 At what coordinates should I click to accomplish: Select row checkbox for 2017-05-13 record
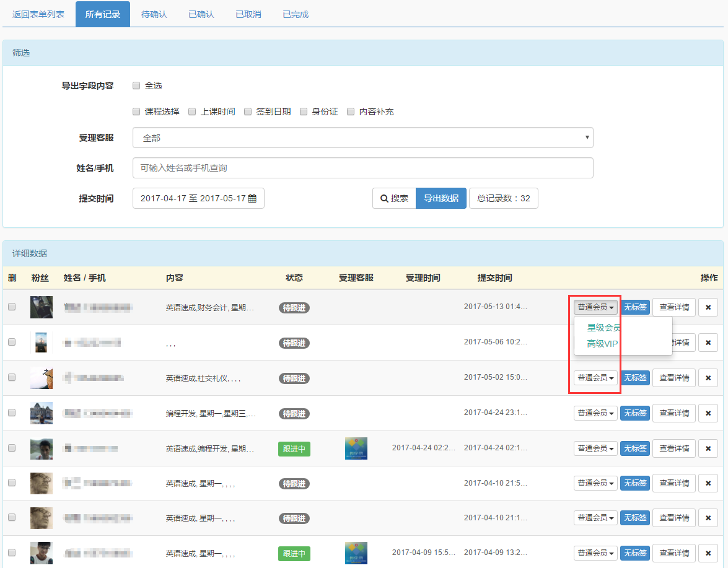coord(12,307)
